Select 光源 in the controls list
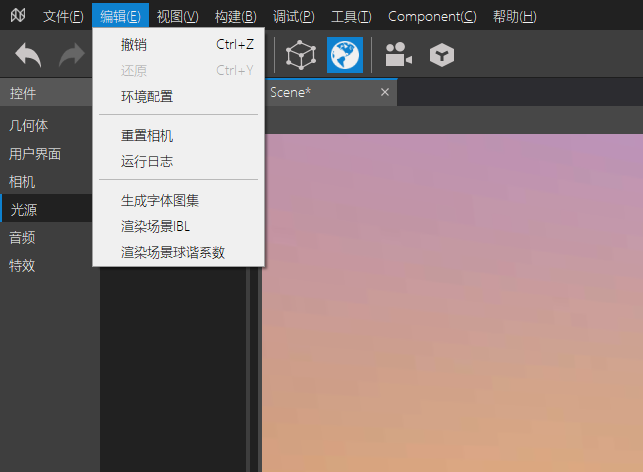 [x=46, y=210]
